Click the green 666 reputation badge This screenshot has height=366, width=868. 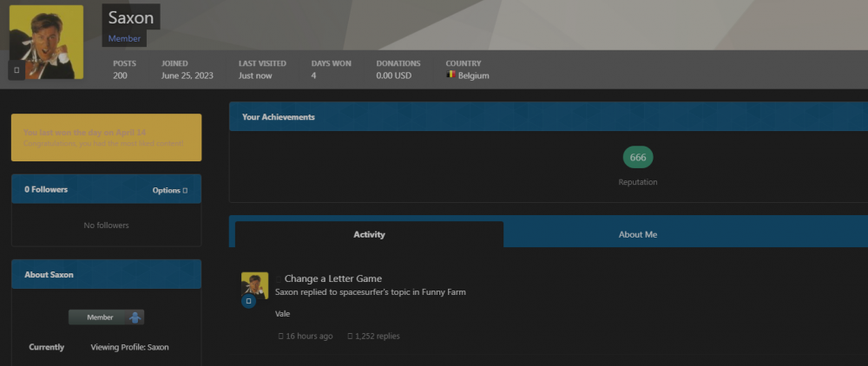[637, 157]
